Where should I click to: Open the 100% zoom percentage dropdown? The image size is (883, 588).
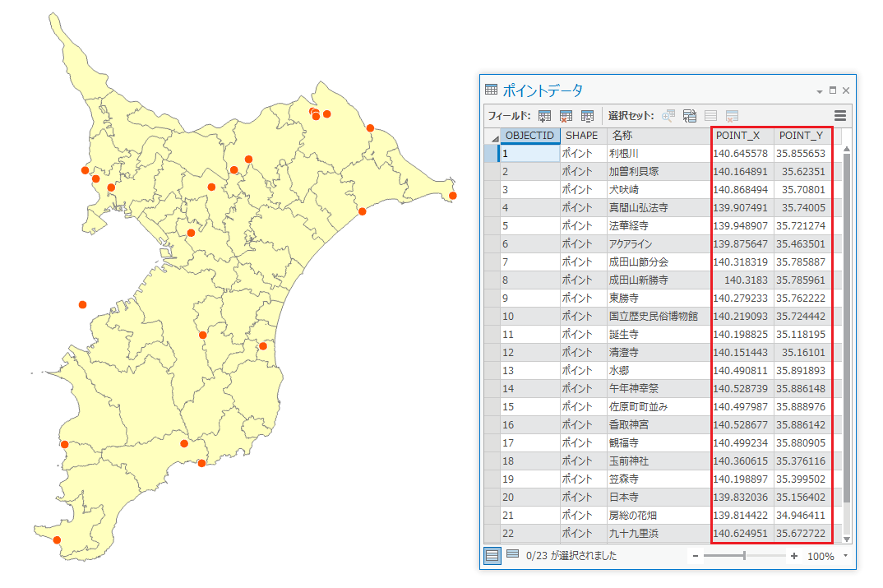846,556
